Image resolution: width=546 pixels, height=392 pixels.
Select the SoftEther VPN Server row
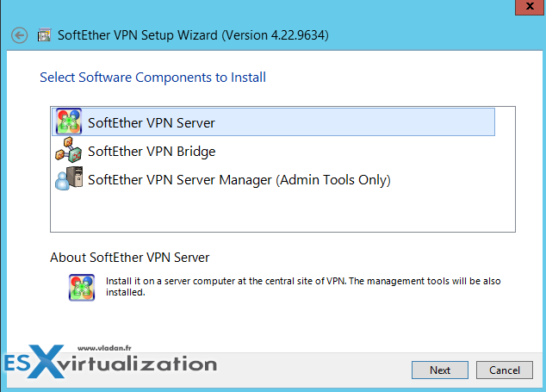pos(273,122)
